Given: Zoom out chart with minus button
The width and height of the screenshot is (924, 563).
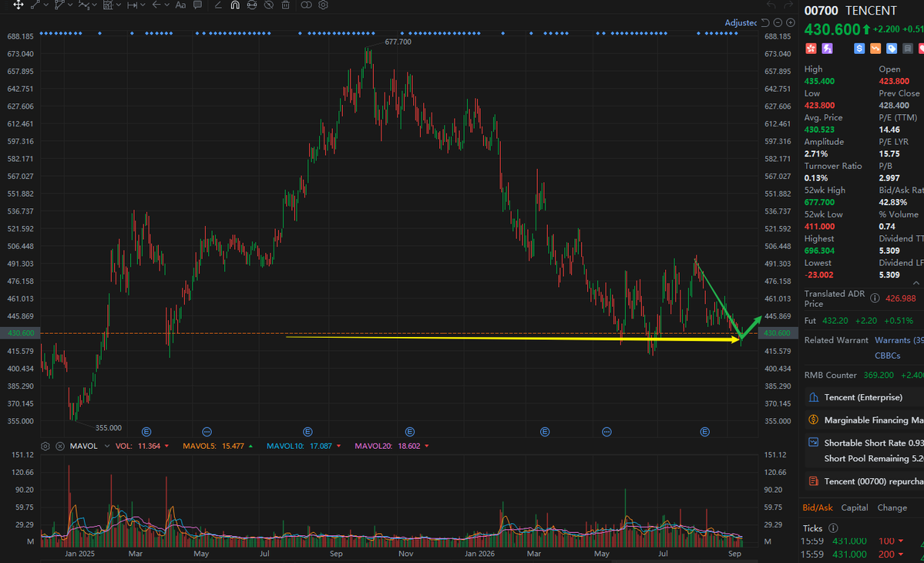Looking at the screenshot, I should [778, 22].
